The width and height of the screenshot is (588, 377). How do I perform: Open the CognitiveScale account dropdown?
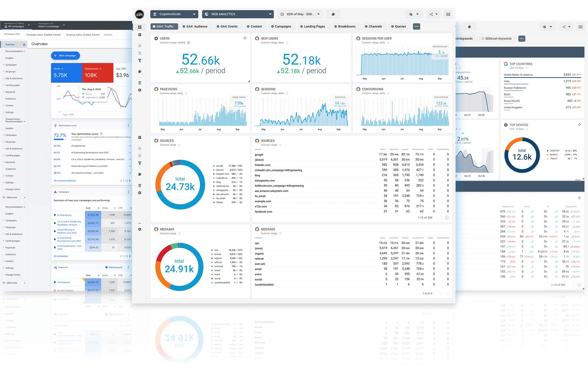pyautogui.click(x=174, y=14)
